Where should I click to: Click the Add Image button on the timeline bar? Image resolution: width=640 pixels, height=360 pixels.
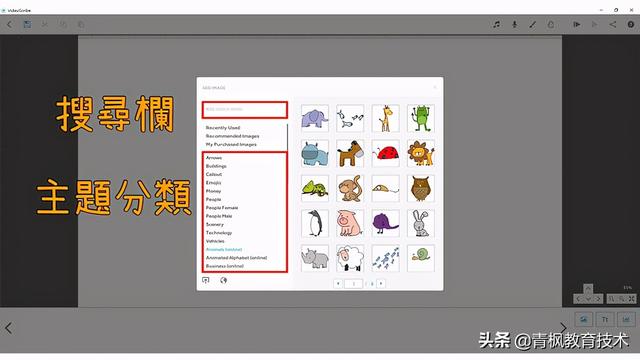tap(584, 320)
